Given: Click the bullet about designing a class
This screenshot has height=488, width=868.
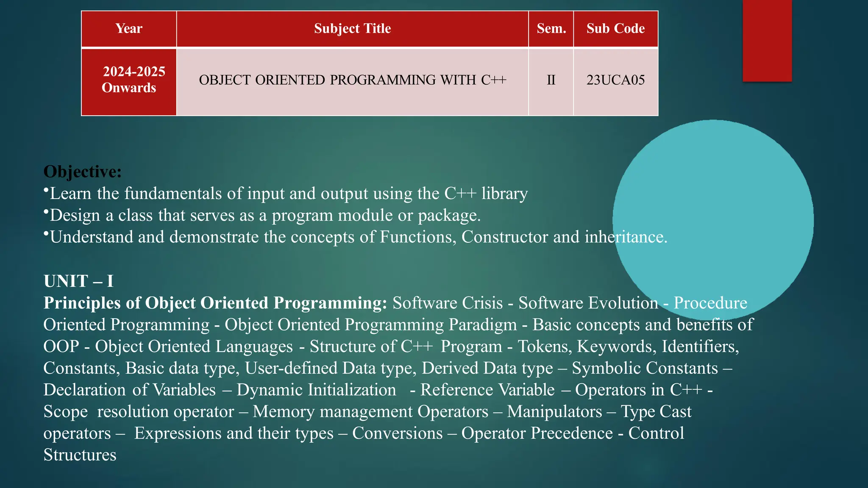Looking at the screenshot, I should pos(265,215).
